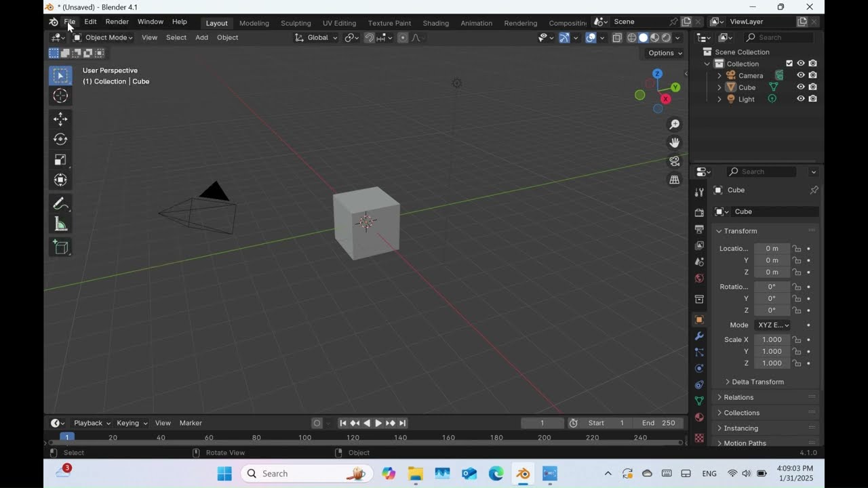Open the rotation Mode XYZ Euler dropdown
The height and width of the screenshot is (488, 868).
point(773,325)
